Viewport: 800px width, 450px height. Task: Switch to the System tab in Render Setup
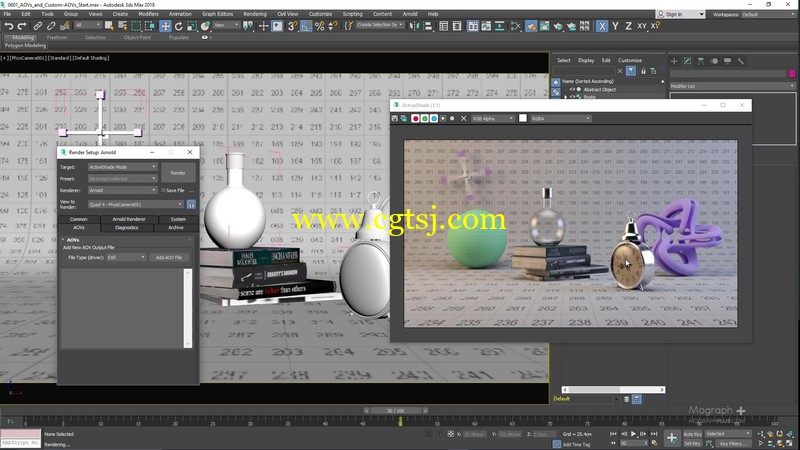tap(178, 219)
